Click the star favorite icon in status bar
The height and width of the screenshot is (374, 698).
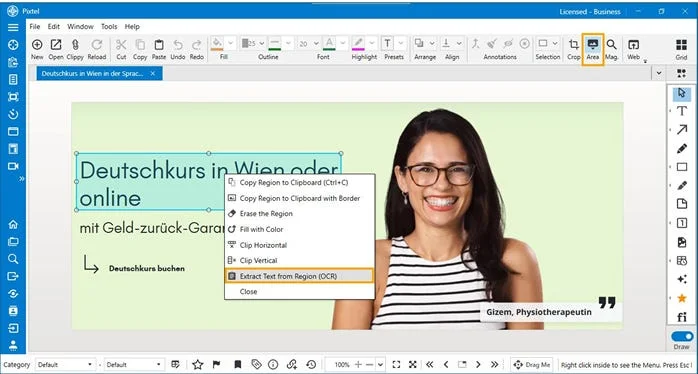pyautogui.click(x=198, y=365)
